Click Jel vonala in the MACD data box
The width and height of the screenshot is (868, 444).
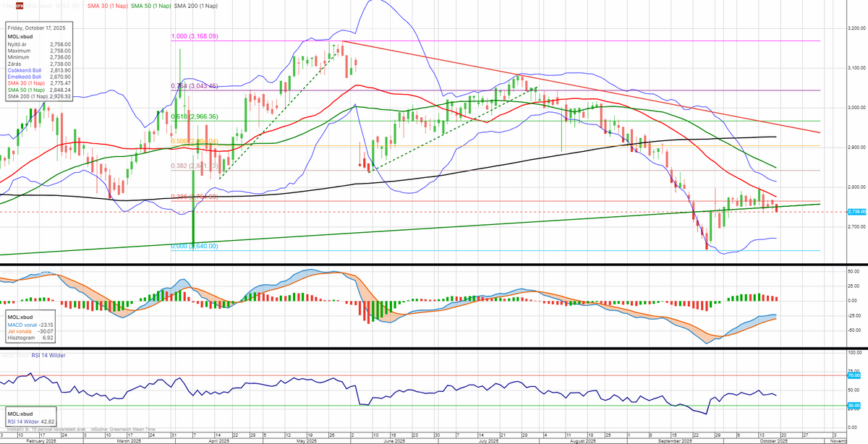(22, 331)
